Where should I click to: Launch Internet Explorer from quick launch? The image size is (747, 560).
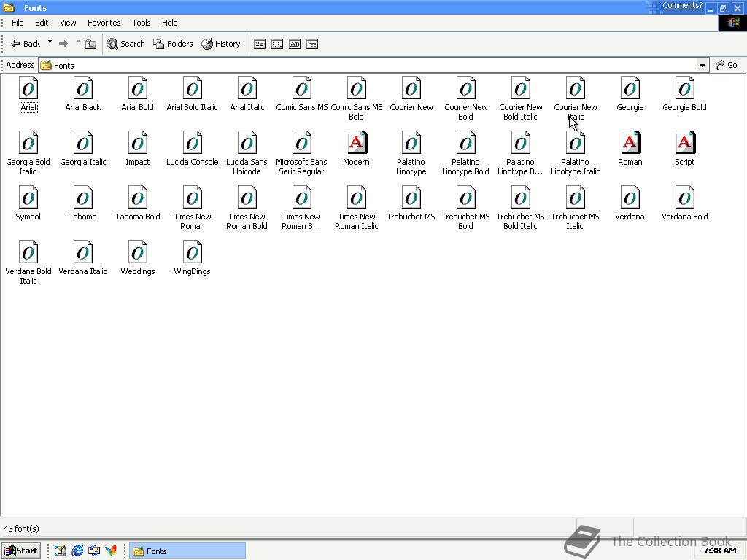pyautogui.click(x=77, y=551)
